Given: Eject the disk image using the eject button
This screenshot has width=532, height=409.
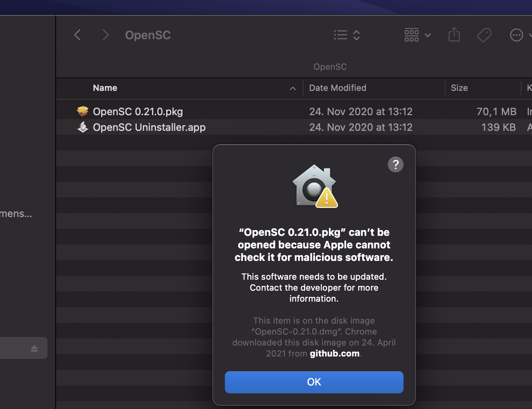Looking at the screenshot, I should [x=34, y=347].
